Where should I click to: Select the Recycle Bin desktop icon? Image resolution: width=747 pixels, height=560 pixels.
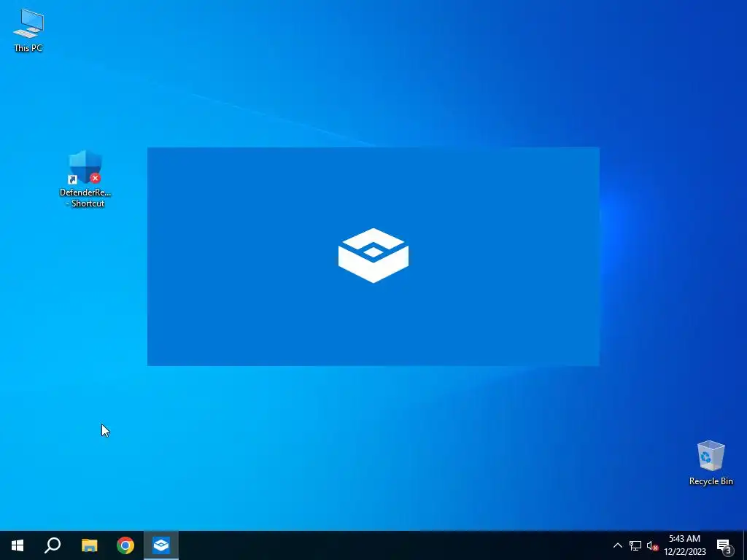point(711,463)
